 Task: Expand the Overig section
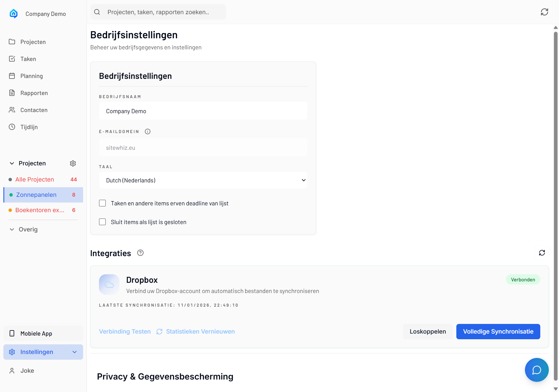(11, 229)
